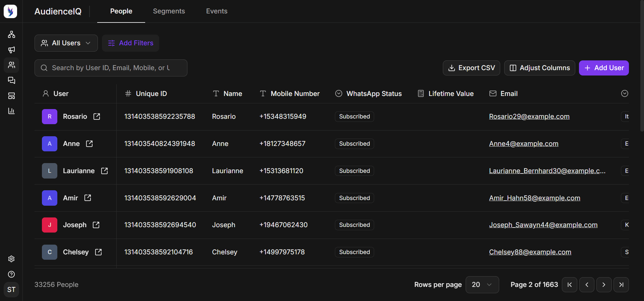Open the templates layout sidebar icon
This screenshot has width=644, height=301.
pos(11,96)
